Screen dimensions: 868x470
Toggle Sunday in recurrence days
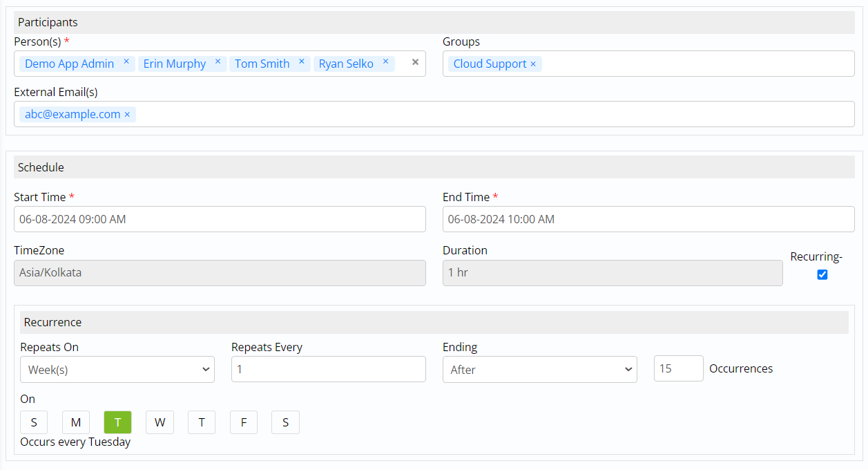click(x=34, y=422)
